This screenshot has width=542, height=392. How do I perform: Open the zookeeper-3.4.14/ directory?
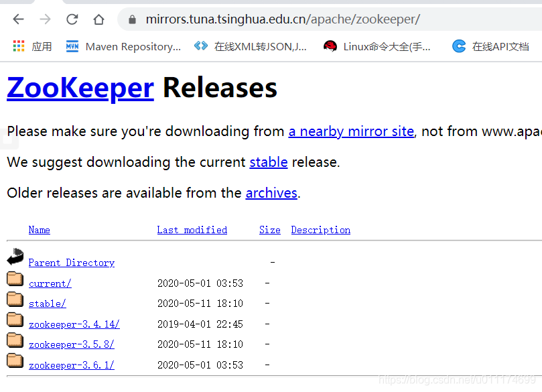tap(74, 324)
